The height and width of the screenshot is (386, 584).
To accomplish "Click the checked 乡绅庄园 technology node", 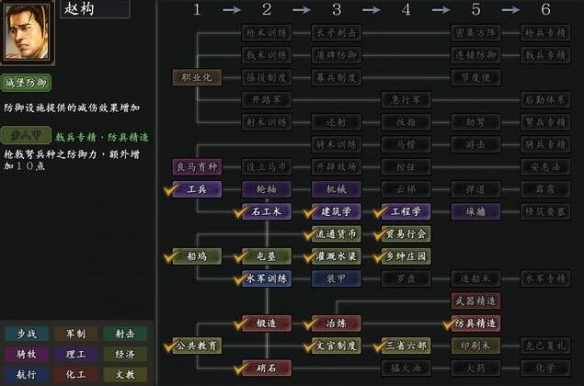I will [x=406, y=256].
